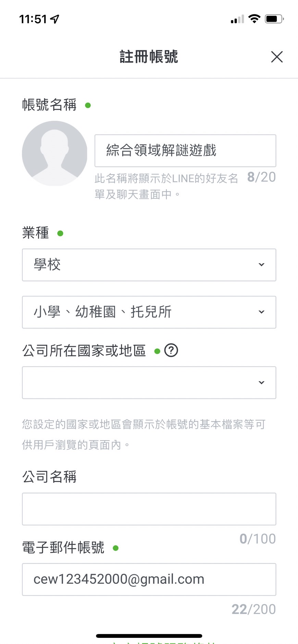The width and height of the screenshot is (298, 644).
Task: Edit the account name field 綜合領域解謎遊戲
Action: pos(185,150)
